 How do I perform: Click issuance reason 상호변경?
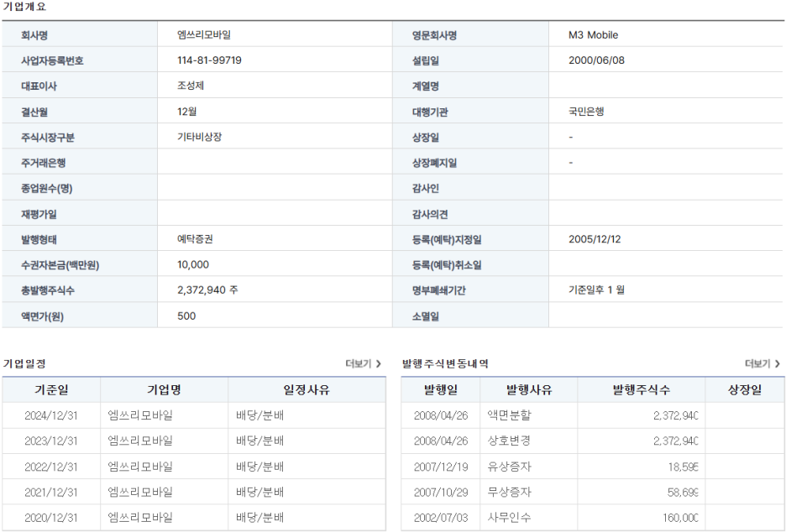(x=509, y=441)
